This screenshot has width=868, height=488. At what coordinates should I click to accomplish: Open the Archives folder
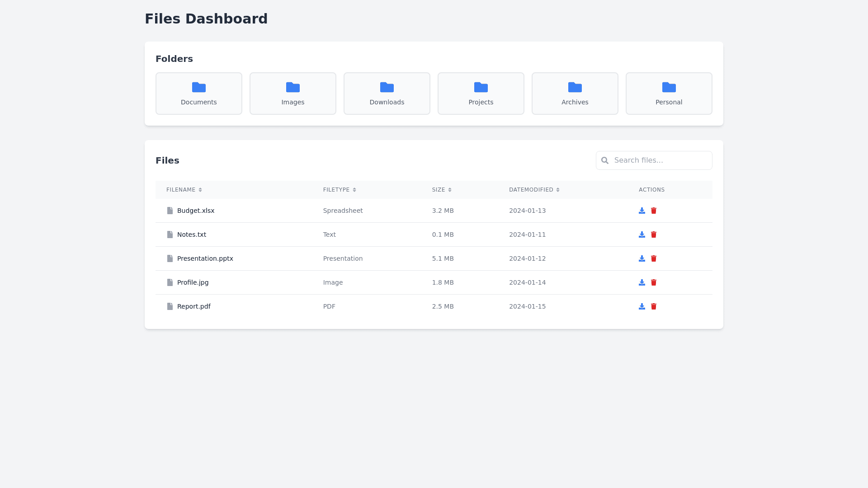tap(575, 94)
